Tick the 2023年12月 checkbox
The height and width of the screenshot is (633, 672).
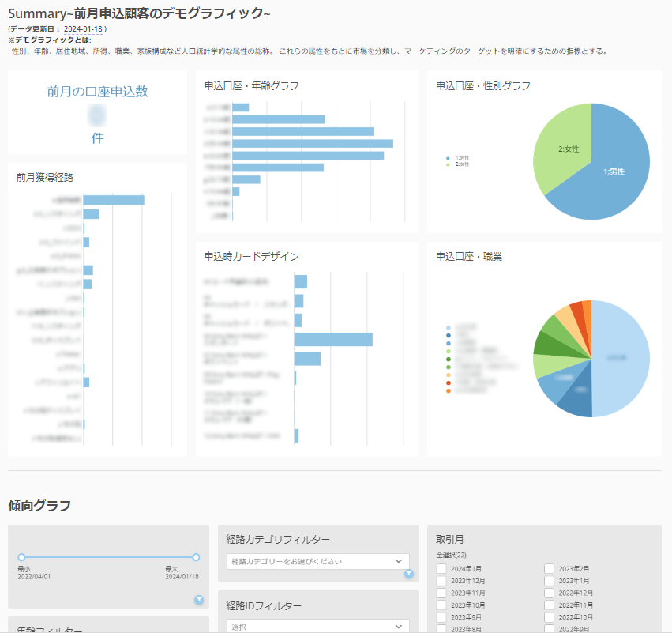441,581
